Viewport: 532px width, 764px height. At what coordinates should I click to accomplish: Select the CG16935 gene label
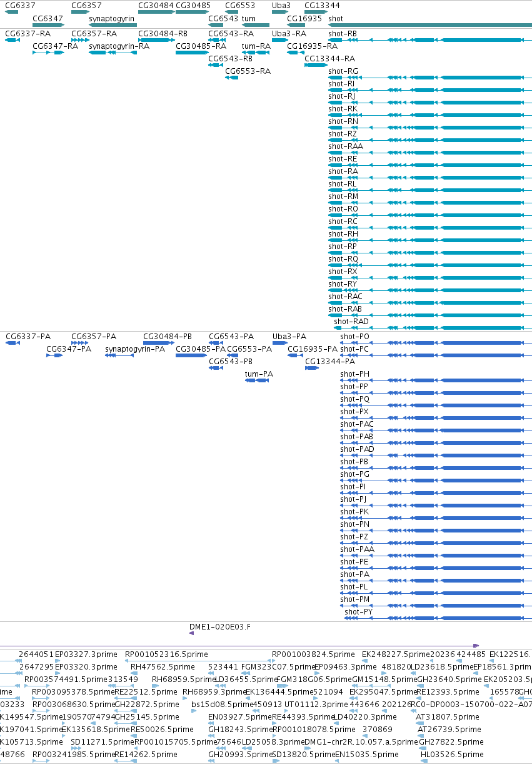click(304, 19)
